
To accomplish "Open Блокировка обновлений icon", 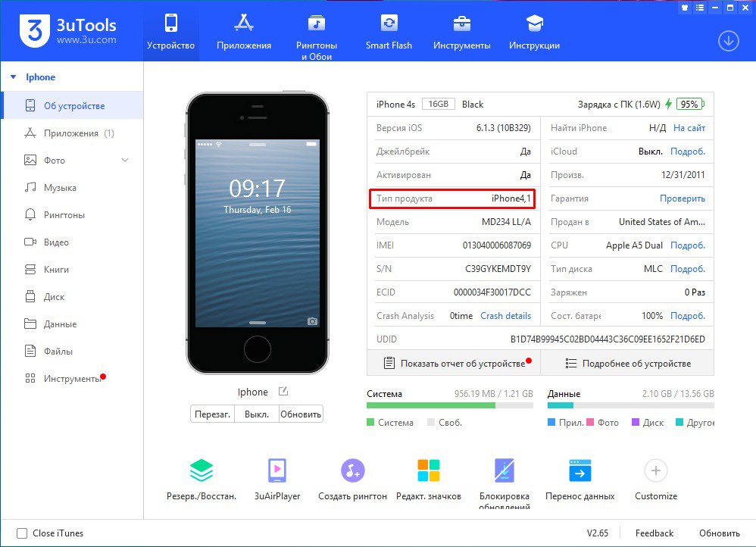I will click(505, 470).
